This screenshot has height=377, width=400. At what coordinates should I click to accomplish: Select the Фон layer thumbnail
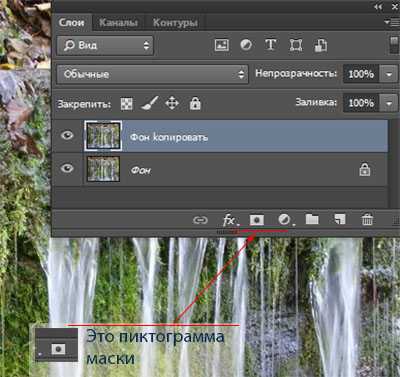(103, 169)
